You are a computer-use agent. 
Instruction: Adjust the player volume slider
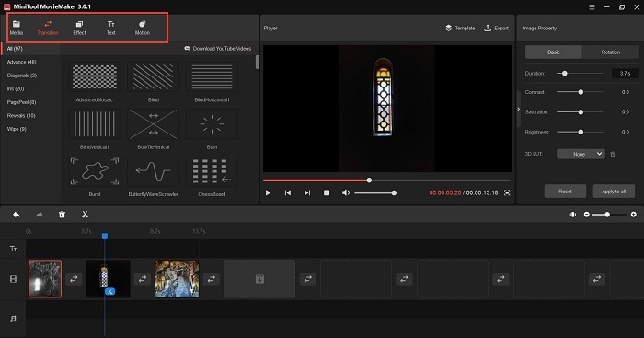(375, 192)
